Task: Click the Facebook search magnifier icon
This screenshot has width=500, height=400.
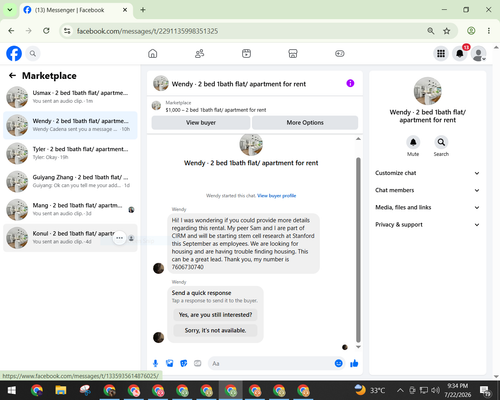Action: click(33, 53)
